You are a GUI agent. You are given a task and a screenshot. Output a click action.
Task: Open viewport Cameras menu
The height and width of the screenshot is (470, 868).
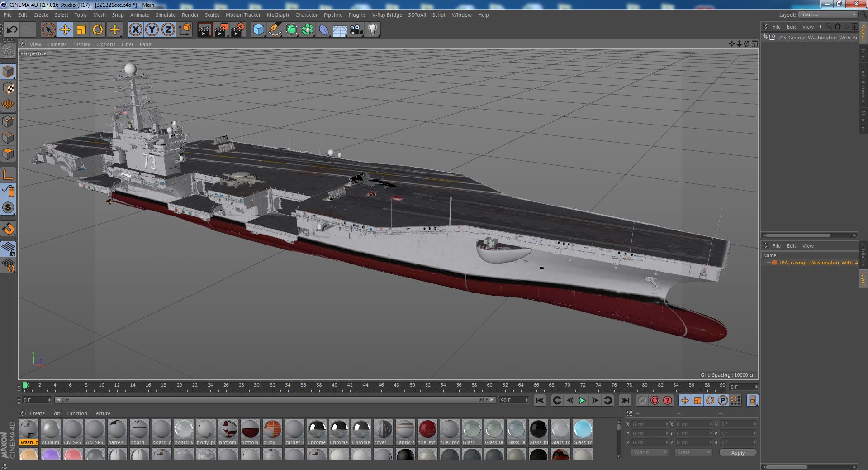(57, 44)
